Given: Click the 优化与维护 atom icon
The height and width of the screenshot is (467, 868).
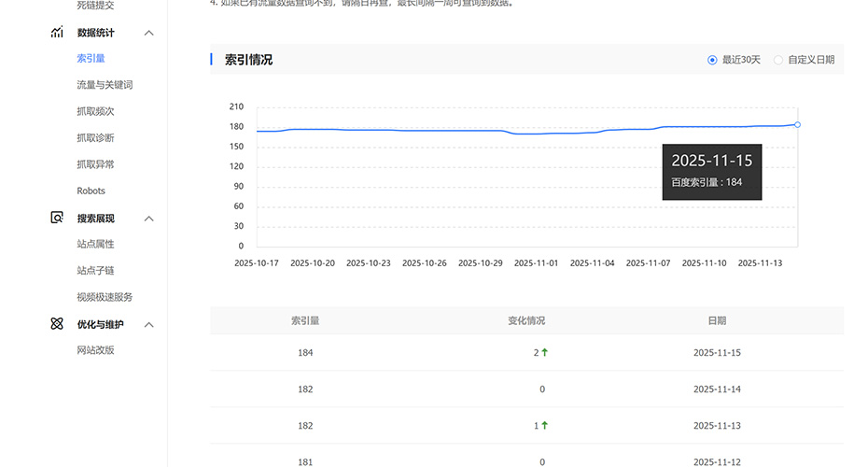Looking at the screenshot, I should click(x=57, y=324).
